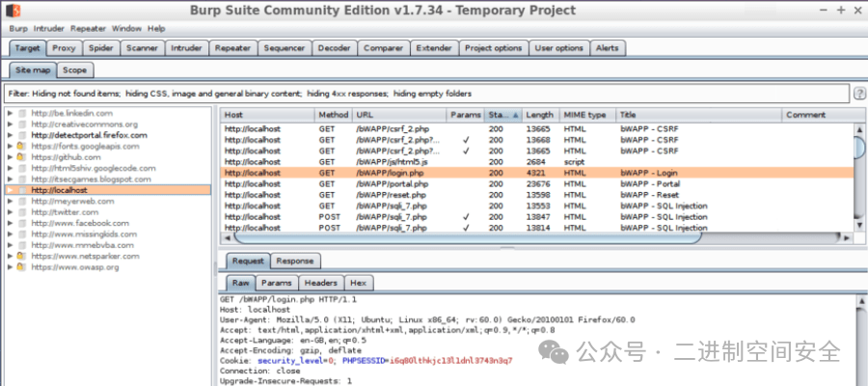Screen dimensions: 868x386
Task: Open the Intruder menu in the menu bar
Action: click(x=48, y=29)
